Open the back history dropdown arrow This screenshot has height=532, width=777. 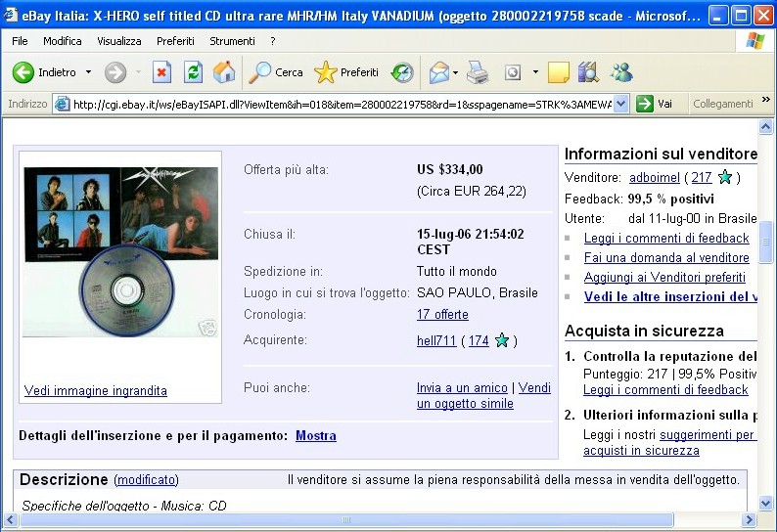[88, 72]
